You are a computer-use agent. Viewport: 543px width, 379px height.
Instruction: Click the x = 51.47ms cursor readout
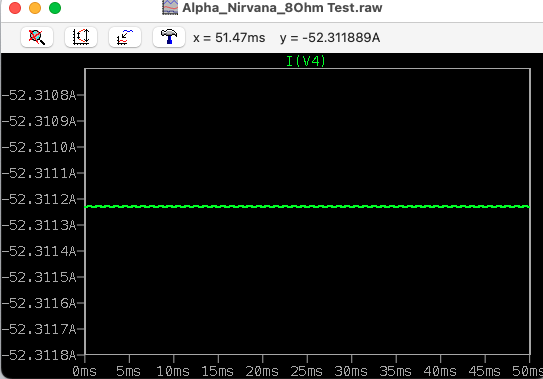click(x=229, y=37)
